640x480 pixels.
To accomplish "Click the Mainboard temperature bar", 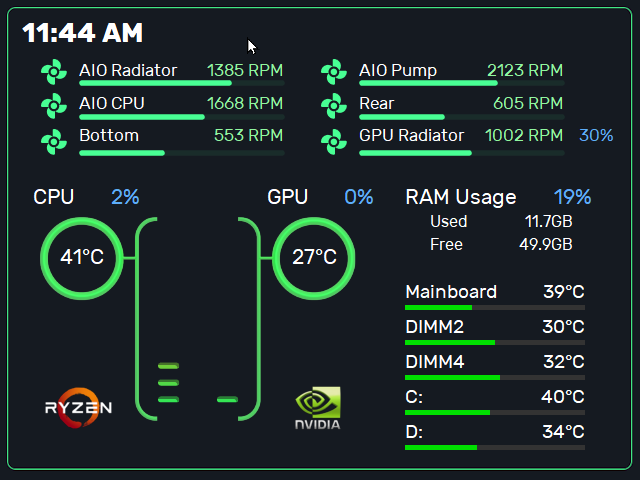I will (x=495, y=308).
